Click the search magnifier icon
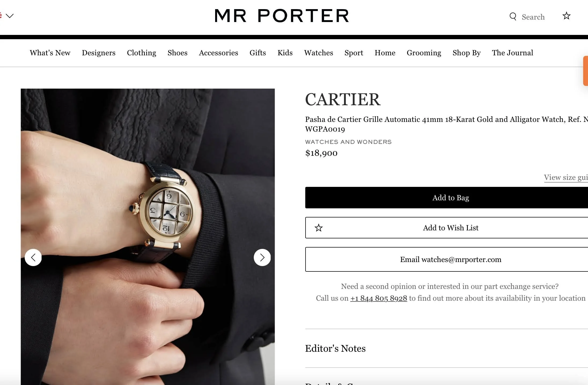The width and height of the screenshot is (588, 385). click(513, 16)
